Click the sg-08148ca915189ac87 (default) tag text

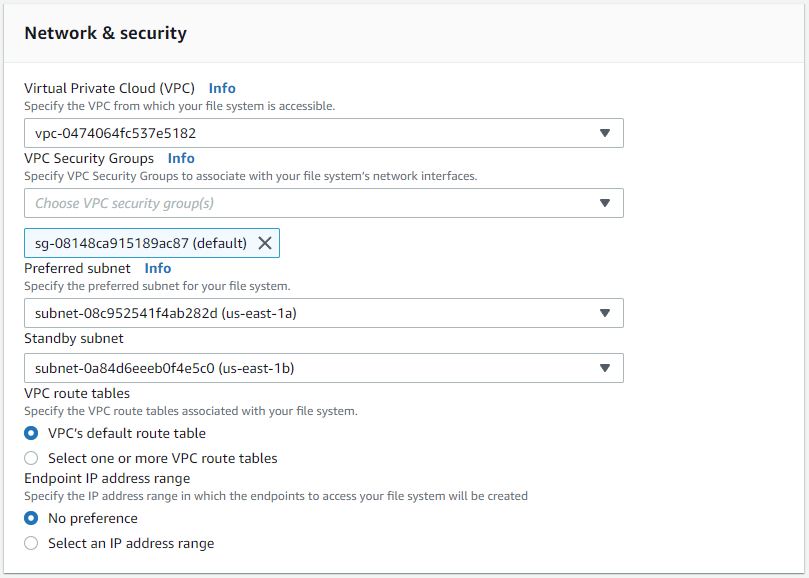140,243
